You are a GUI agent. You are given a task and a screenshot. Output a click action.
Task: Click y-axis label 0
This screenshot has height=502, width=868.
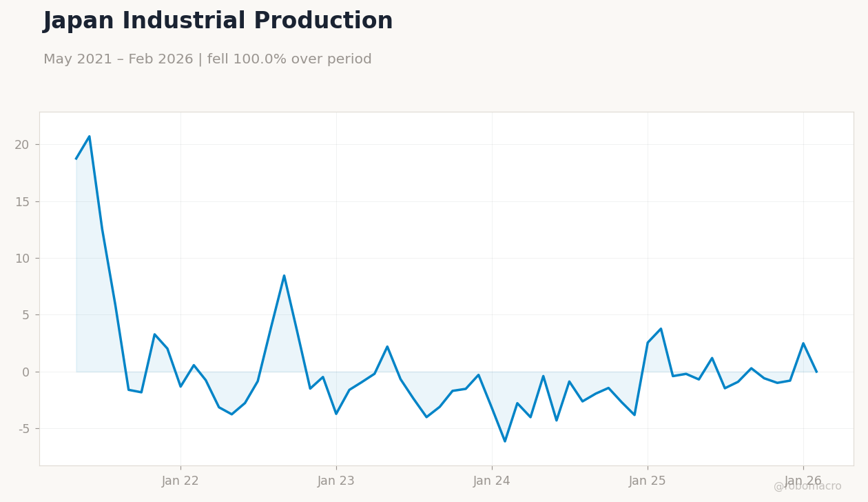[x=26, y=372]
